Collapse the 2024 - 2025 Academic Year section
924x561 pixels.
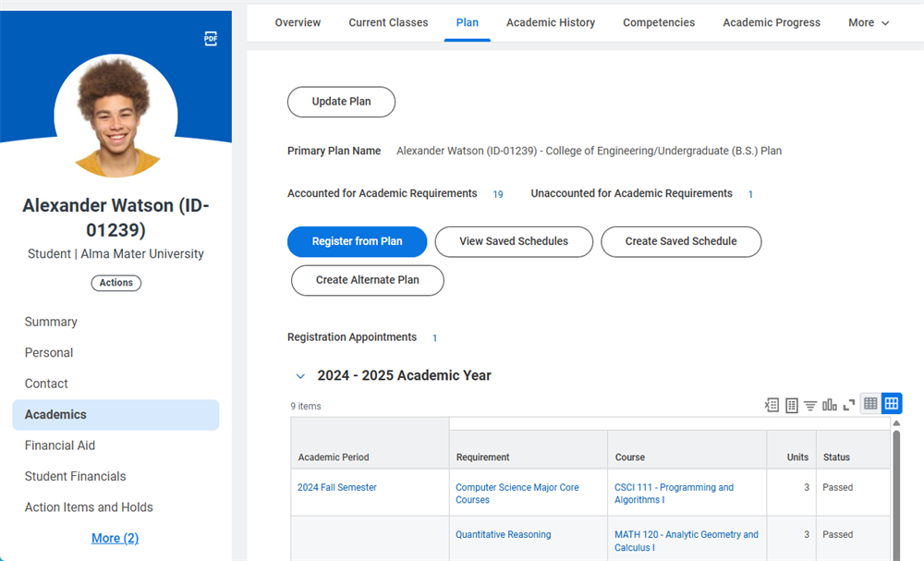tap(300, 376)
